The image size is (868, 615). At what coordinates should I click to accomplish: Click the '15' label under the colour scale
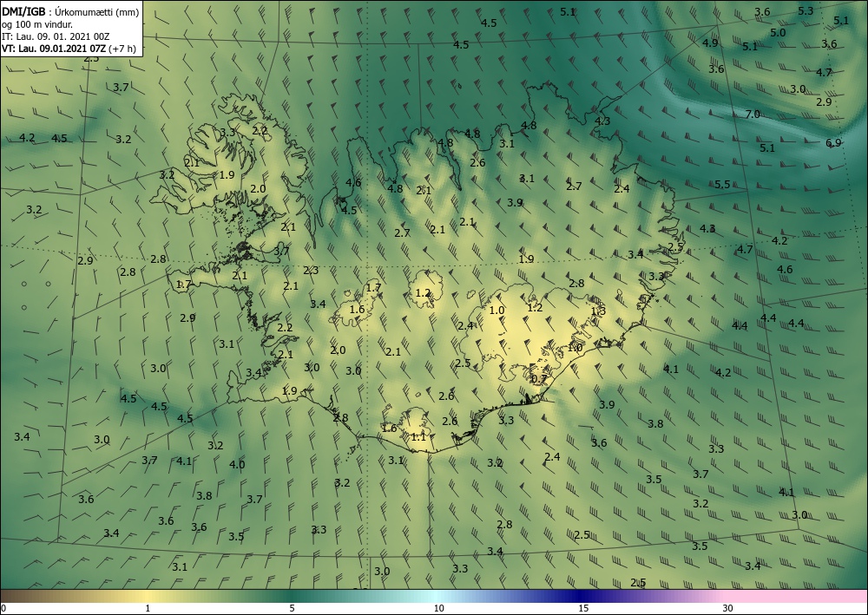pyautogui.click(x=583, y=609)
